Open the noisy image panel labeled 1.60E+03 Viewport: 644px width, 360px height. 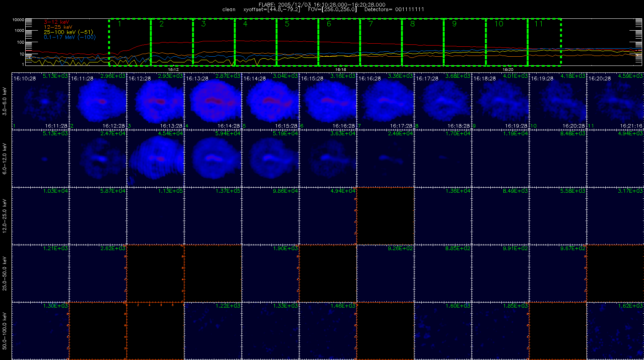(443, 331)
